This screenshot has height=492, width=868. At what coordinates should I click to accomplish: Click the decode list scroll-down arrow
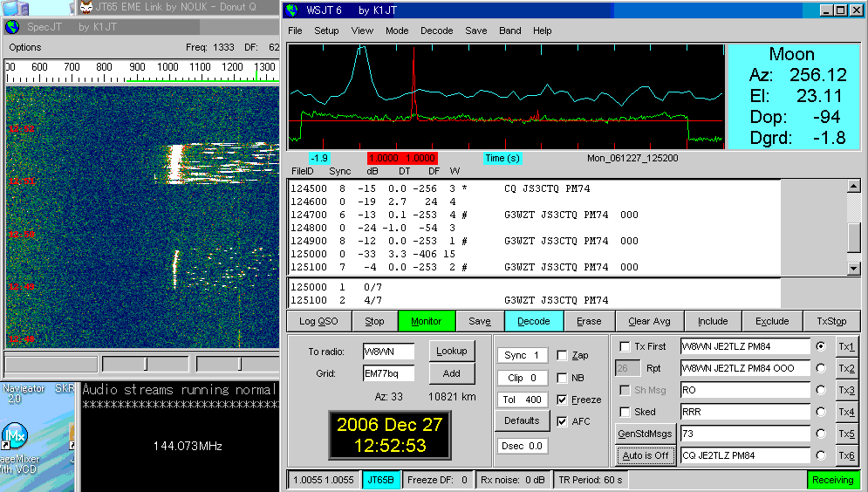pos(853,269)
